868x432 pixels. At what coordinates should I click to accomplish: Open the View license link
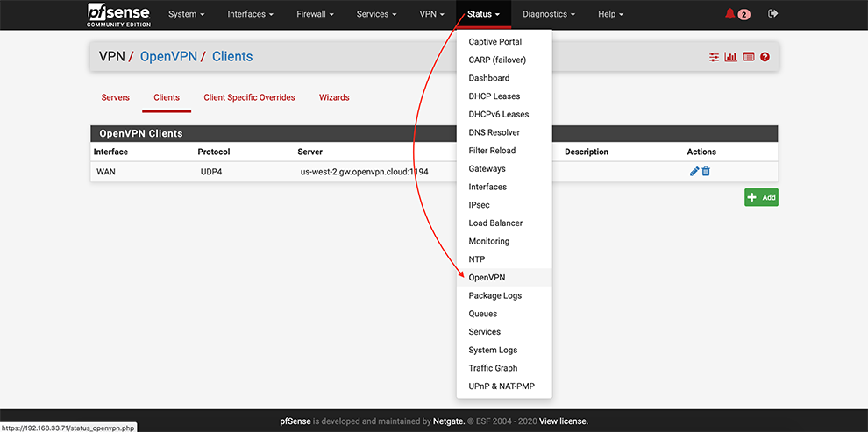pos(564,421)
